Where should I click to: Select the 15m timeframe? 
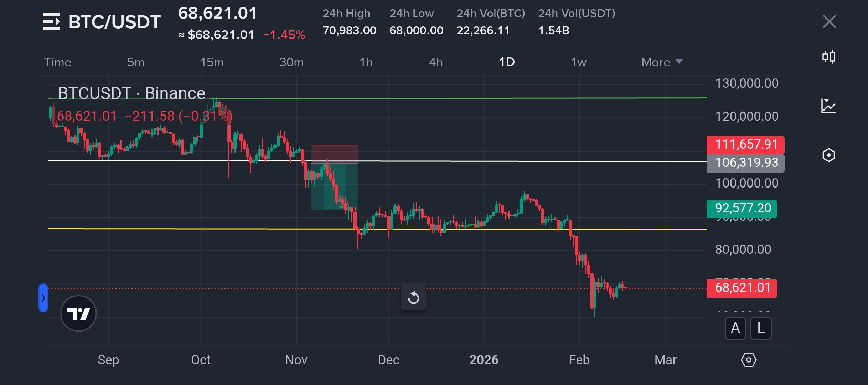[212, 62]
